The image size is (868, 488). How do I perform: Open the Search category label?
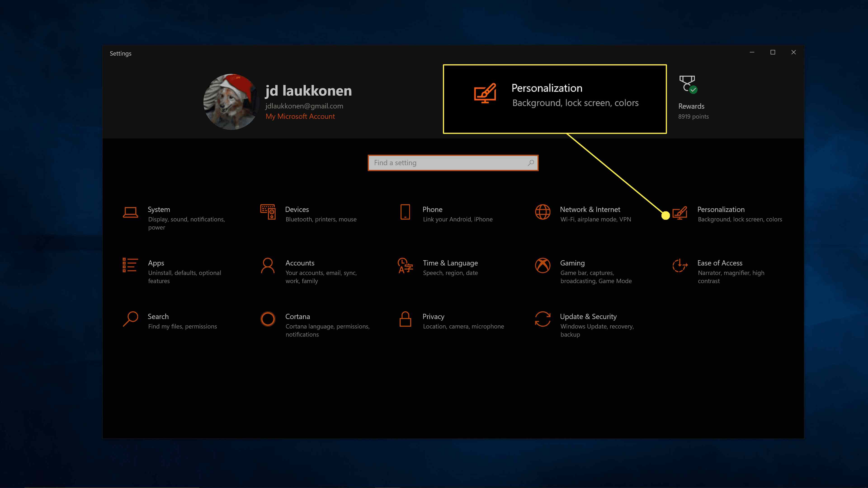click(x=158, y=317)
